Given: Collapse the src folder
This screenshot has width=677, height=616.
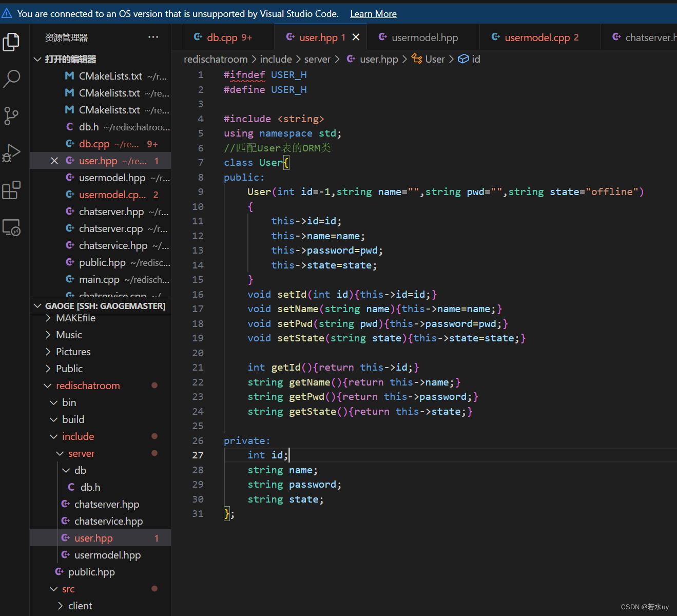Looking at the screenshot, I should point(68,589).
